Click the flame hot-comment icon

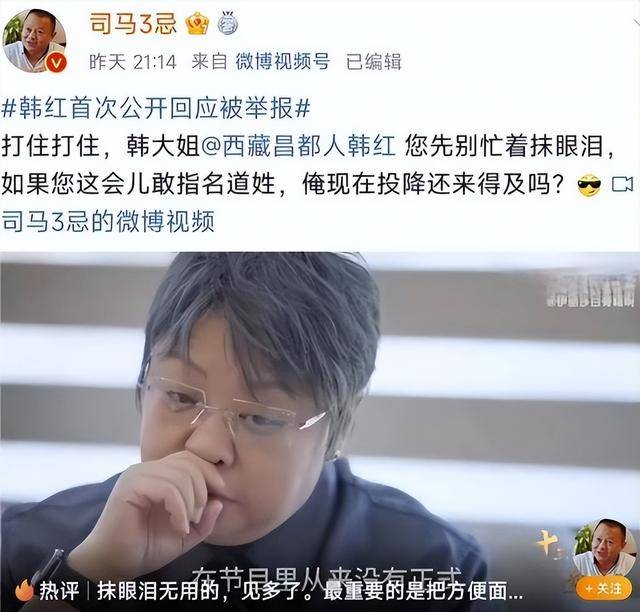pyautogui.click(x=23, y=590)
